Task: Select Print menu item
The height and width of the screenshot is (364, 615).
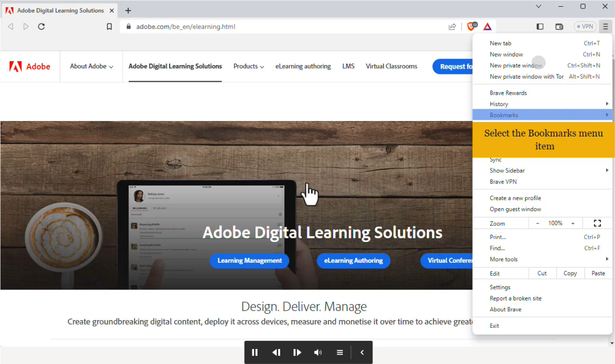Action: (x=542, y=237)
